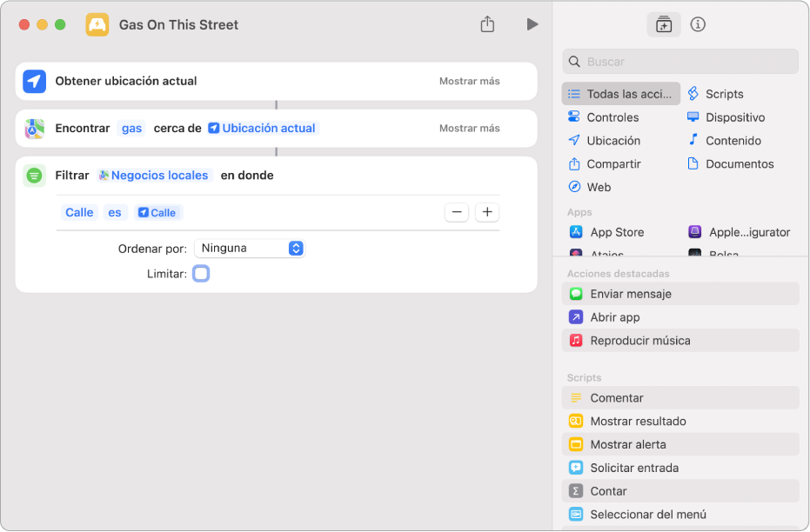Screen dimensions: 810x532
Task: Click the Enviar mensaje Messages icon
Action: pyautogui.click(x=575, y=294)
